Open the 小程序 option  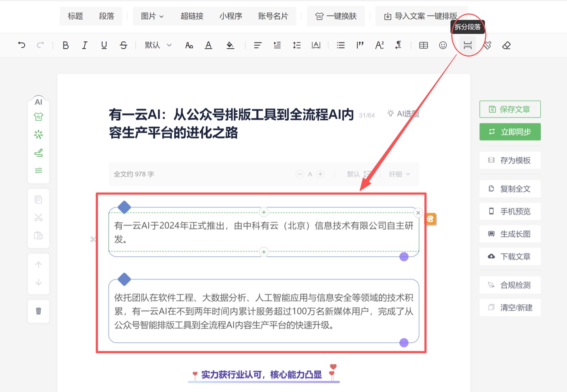pyautogui.click(x=231, y=16)
